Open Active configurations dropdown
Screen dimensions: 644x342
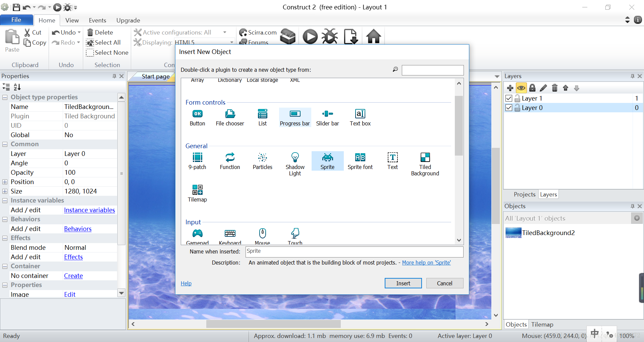225,33
